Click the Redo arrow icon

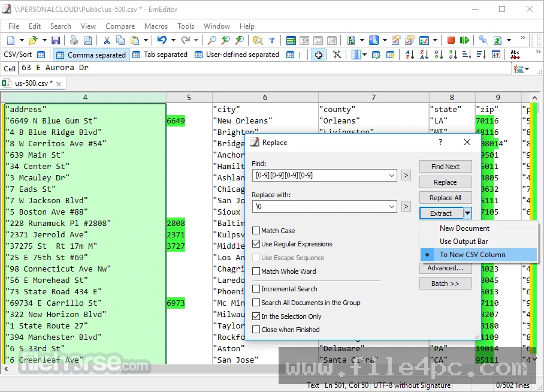click(185, 40)
